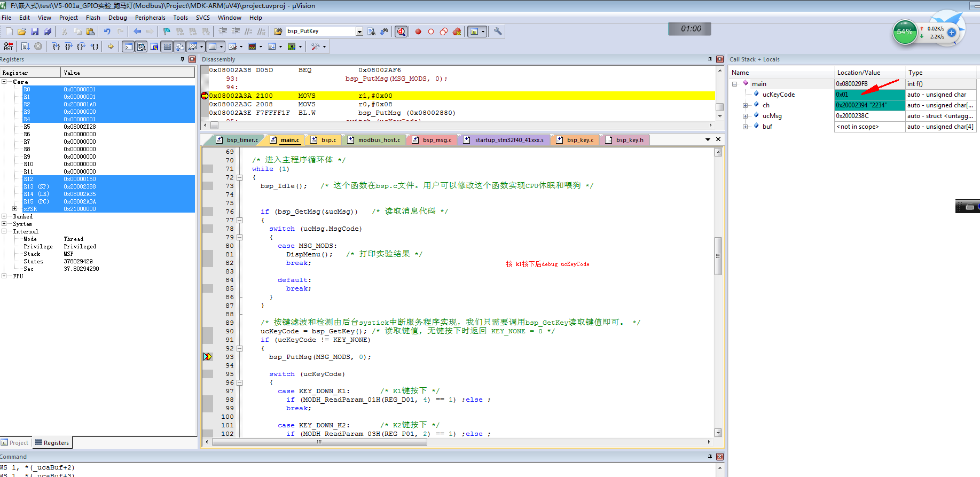The width and height of the screenshot is (980, 477).
Task: Close the Call Stack-side Disassembly panel X button
Action: (720, 59)
